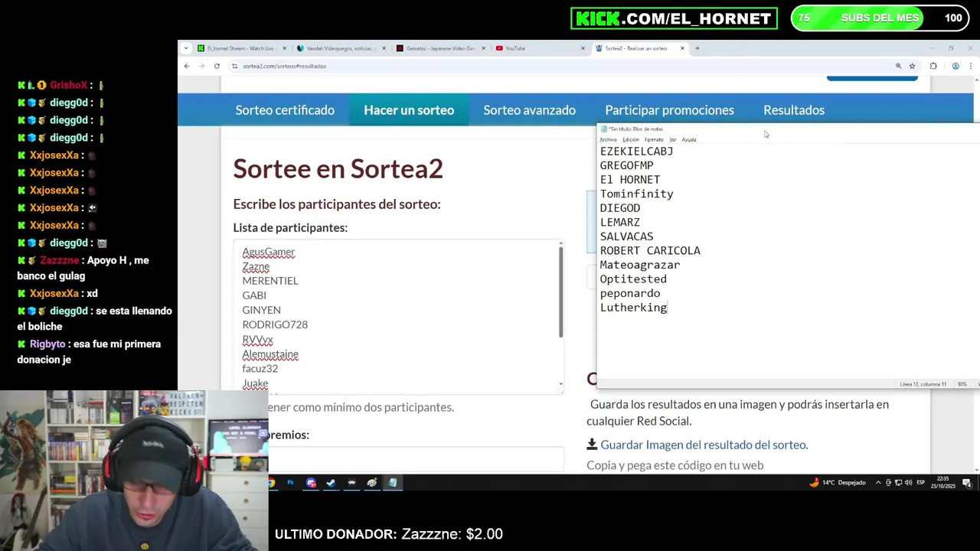
Task: Click the name EZEKIELCABJ in Notepad
Action: (636, 152)
